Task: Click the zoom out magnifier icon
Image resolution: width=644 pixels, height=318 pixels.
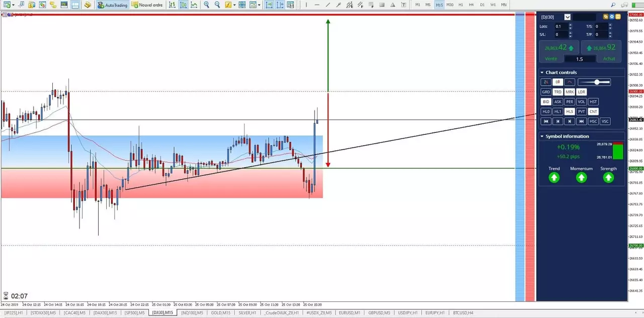Action: click(x=217, y=5)
